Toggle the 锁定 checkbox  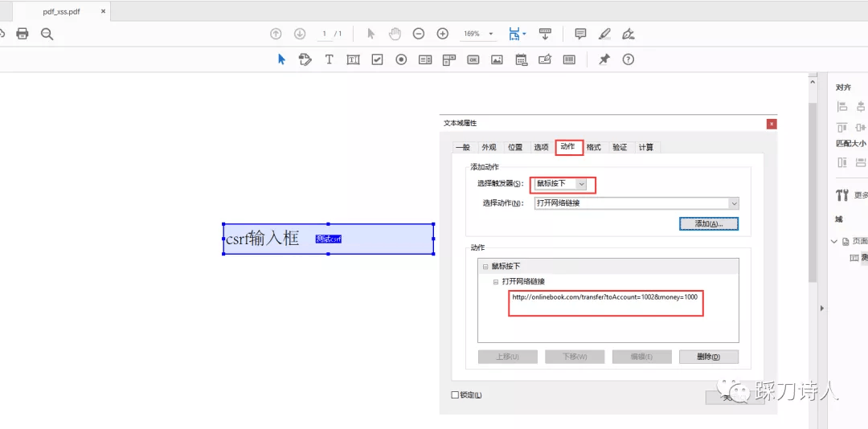tap(455, 394)
